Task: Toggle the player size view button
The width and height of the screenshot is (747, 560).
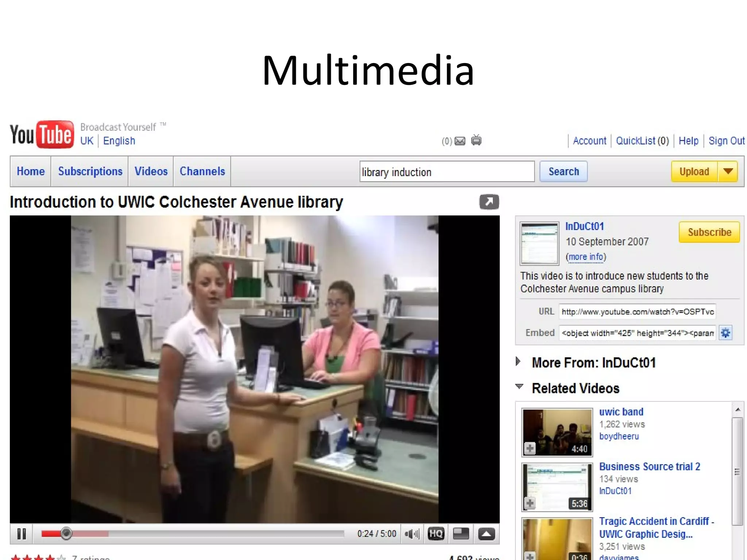Action: point(461,534)
